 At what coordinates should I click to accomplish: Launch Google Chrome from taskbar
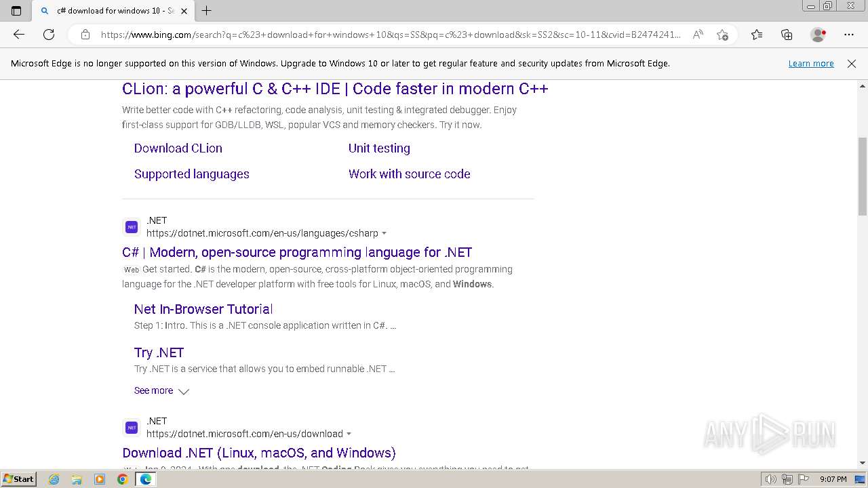coord(122,479)
